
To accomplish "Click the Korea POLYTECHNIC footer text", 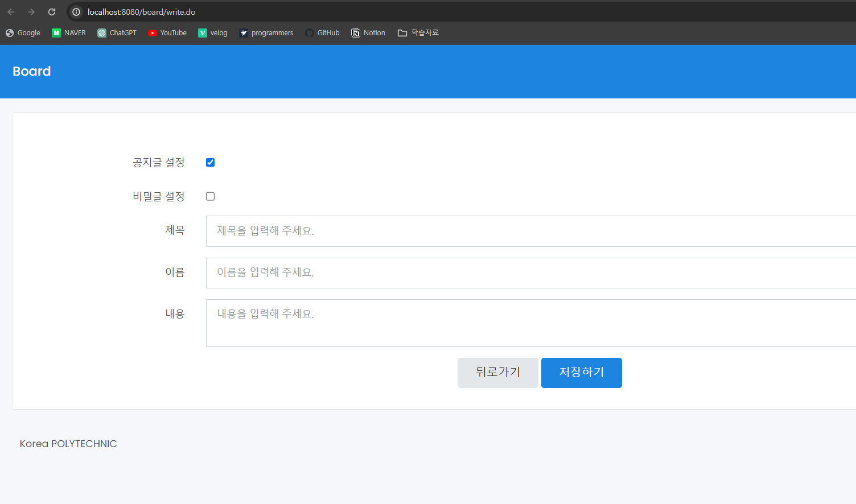I will [68, 444].
